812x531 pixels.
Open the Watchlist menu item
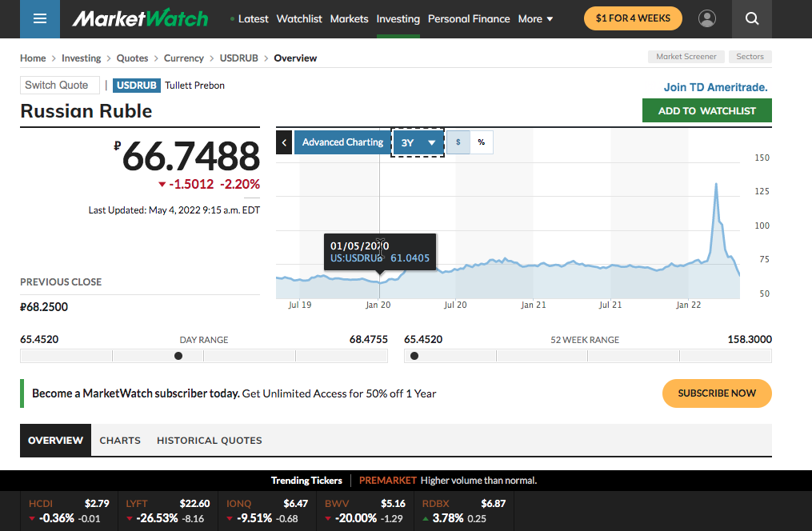click(299, 19)
